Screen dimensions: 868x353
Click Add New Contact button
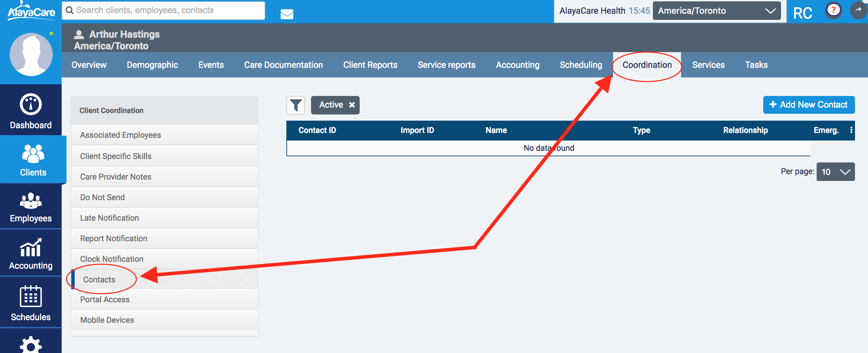[808, 105]
